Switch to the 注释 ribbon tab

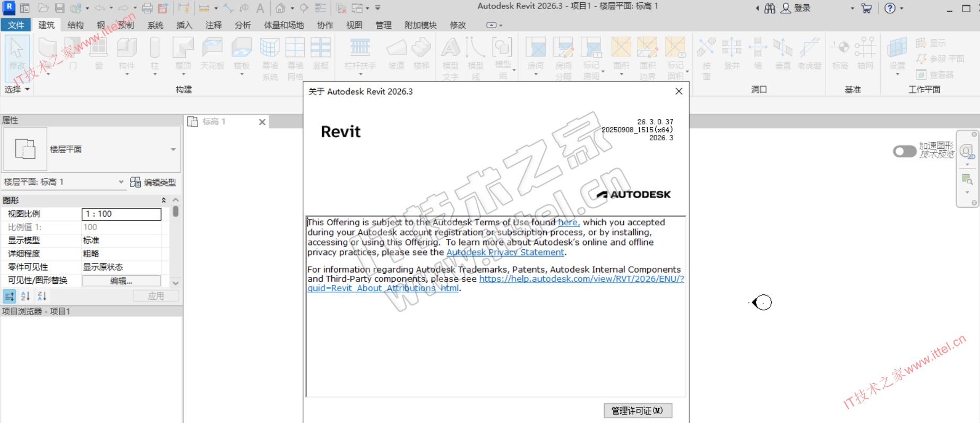pyautogui.click(x=213, y=25)
